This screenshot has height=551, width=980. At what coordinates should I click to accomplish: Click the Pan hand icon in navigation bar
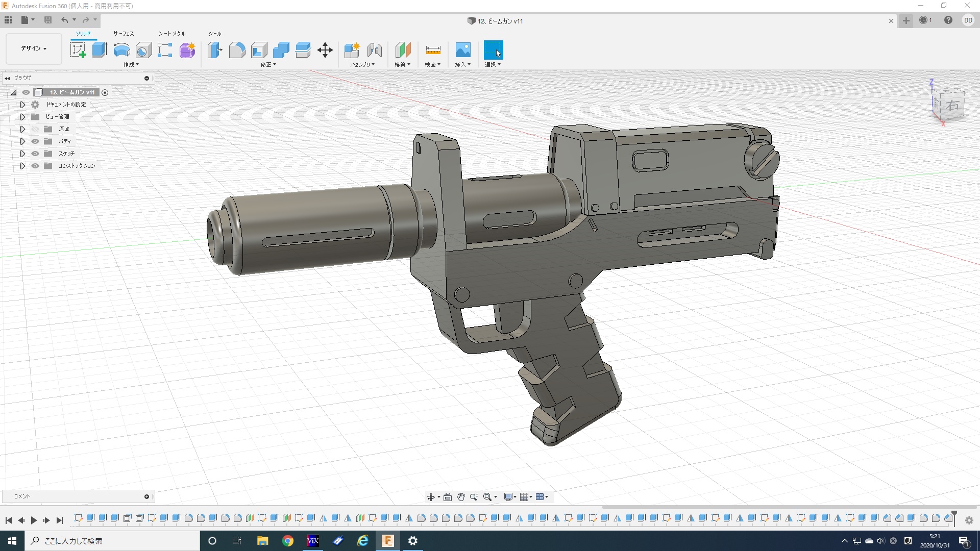pyautogui.click(x=460, y=497)
